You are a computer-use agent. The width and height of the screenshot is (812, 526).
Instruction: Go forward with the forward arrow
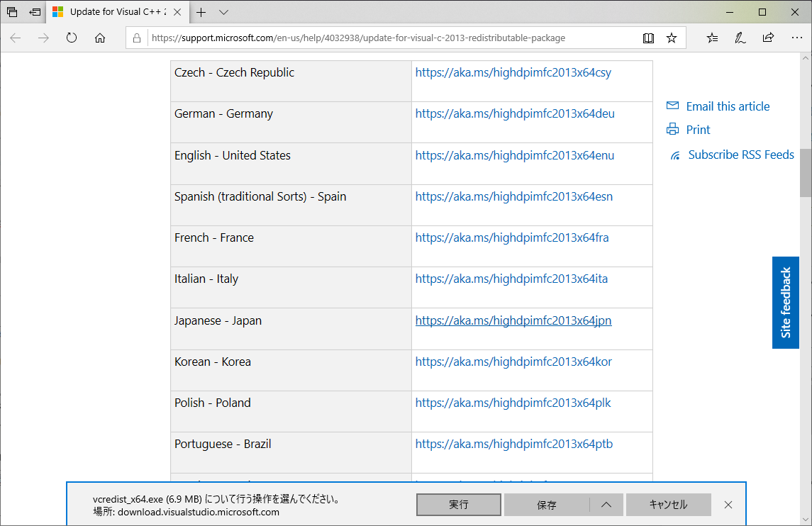point(43,38)
